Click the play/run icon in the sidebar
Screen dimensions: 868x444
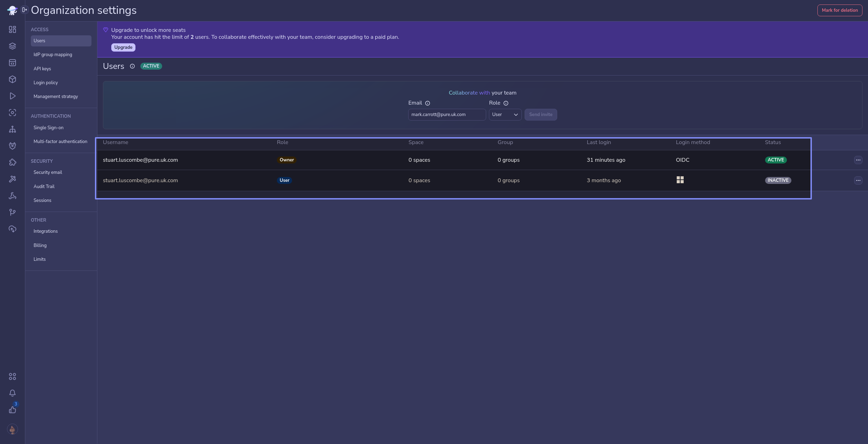[12, 96]
